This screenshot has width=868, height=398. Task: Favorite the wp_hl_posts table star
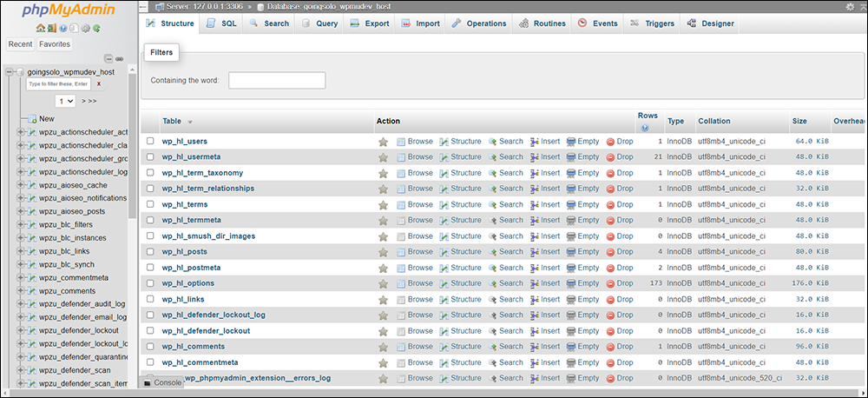coord(383,252)
